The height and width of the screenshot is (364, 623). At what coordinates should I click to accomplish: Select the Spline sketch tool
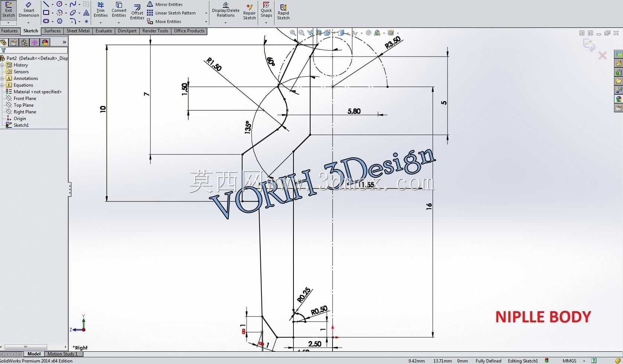click(x=73, y=4)
